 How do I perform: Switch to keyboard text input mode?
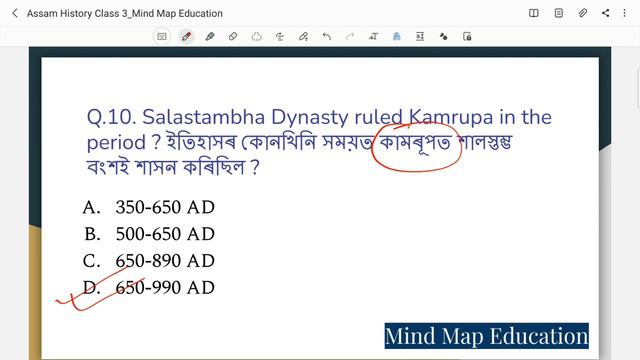(x=162, y=37)
